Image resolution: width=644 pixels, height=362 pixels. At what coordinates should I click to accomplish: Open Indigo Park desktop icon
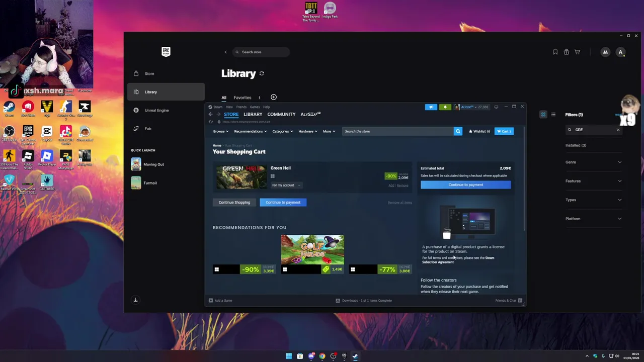[x=330, y=11]
